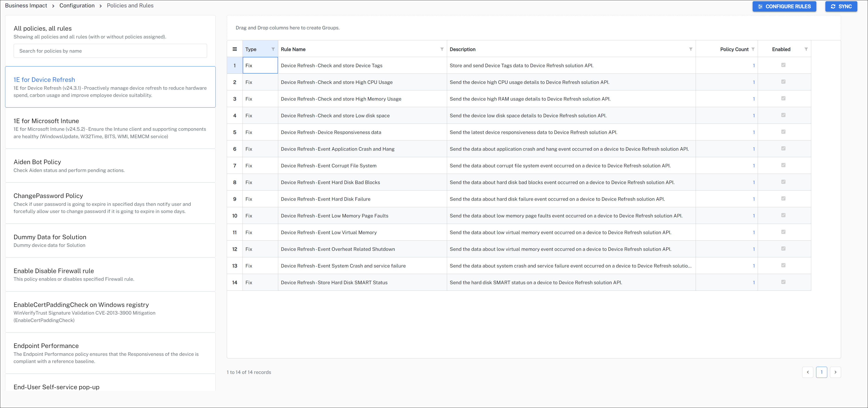Open policy count link for High CPU Usage
Image resolution: width=868 pixels, height=408 pixels.
pos(753,82)
